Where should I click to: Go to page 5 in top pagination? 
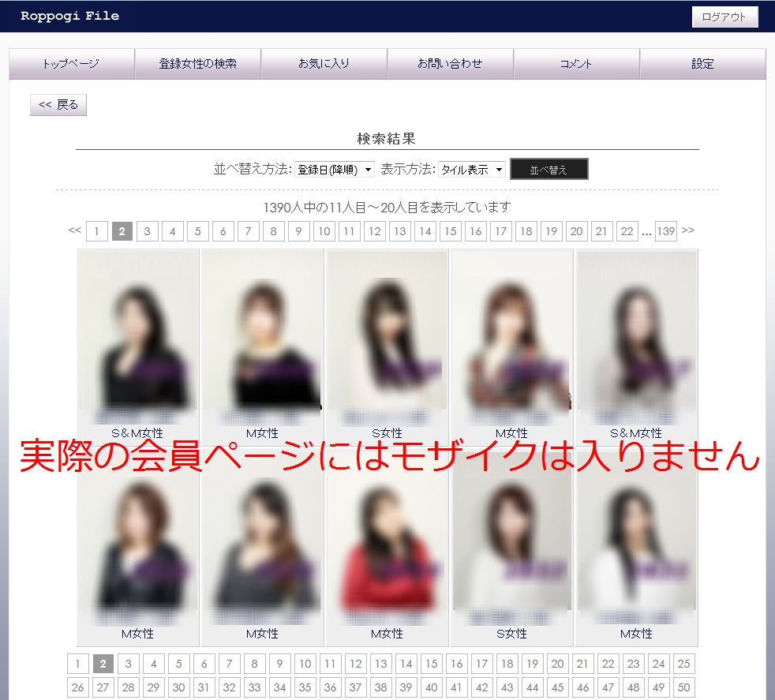click(x=198, y=231)
